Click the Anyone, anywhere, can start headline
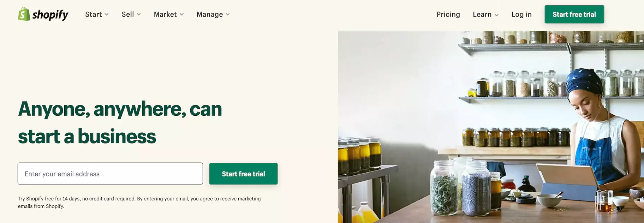This screenshot has width=644, height=223. click(x=120, y=122)
